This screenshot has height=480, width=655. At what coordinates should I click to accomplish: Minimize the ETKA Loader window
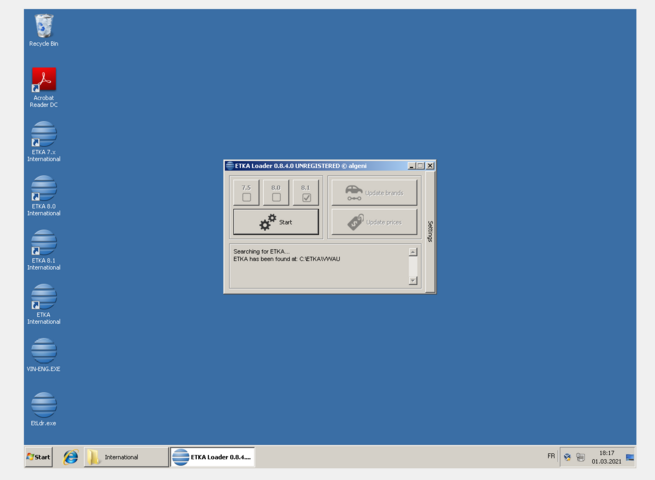coord(411,166)
